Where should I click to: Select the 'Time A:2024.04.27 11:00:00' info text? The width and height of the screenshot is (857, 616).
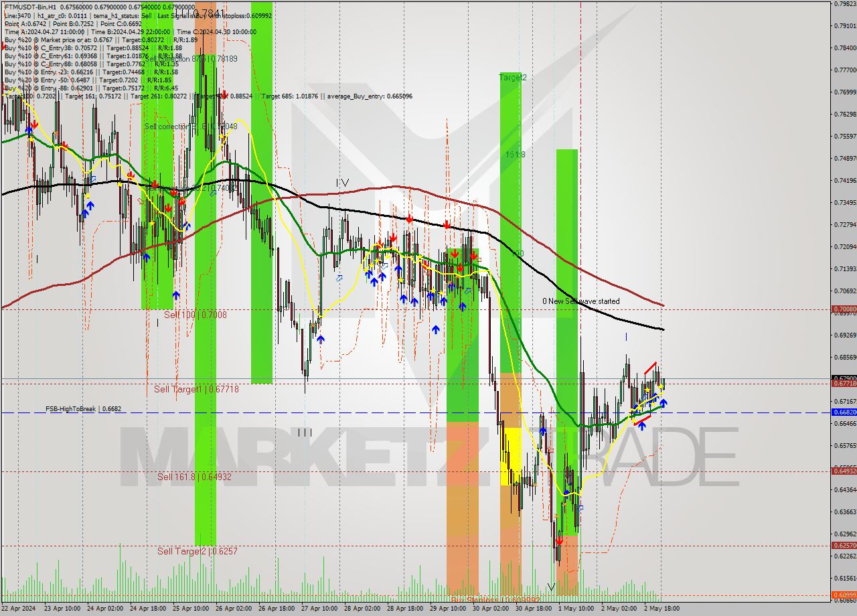click(44, 31)
